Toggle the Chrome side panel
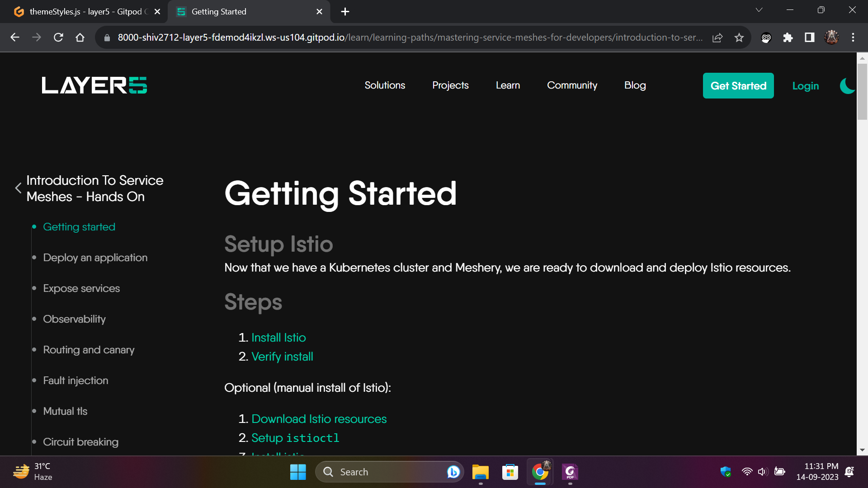868x488 pixels. tap(810, 38)
